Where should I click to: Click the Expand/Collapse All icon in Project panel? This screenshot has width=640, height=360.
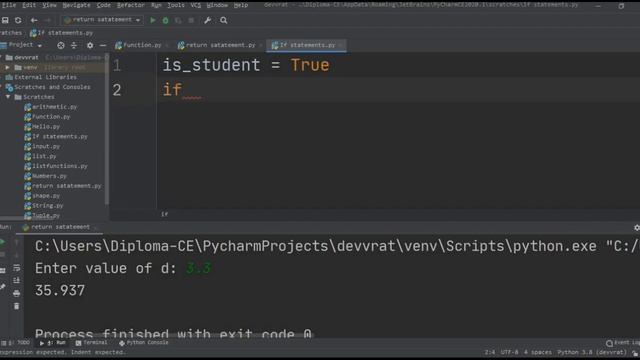click(74, 45)
